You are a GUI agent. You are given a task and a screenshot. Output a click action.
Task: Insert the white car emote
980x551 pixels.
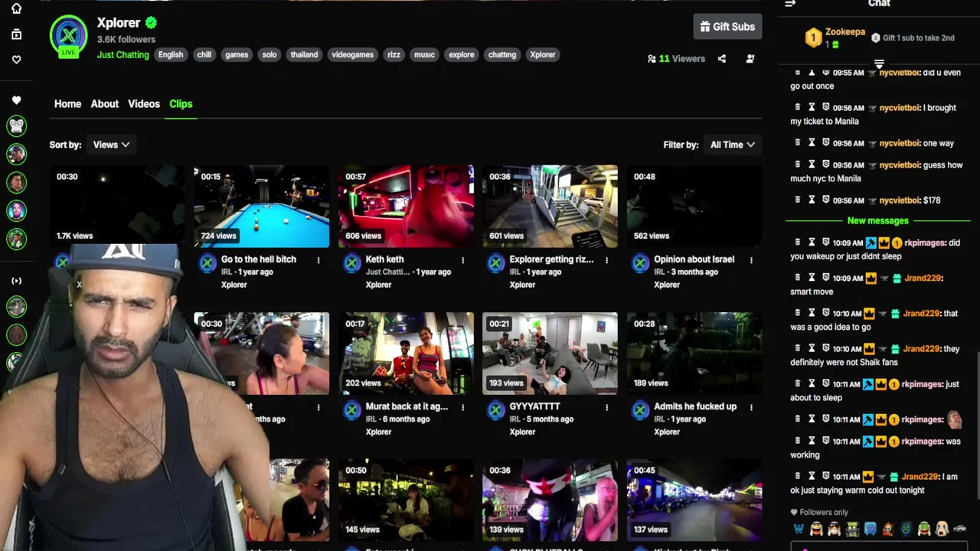(x=959, y=529)
